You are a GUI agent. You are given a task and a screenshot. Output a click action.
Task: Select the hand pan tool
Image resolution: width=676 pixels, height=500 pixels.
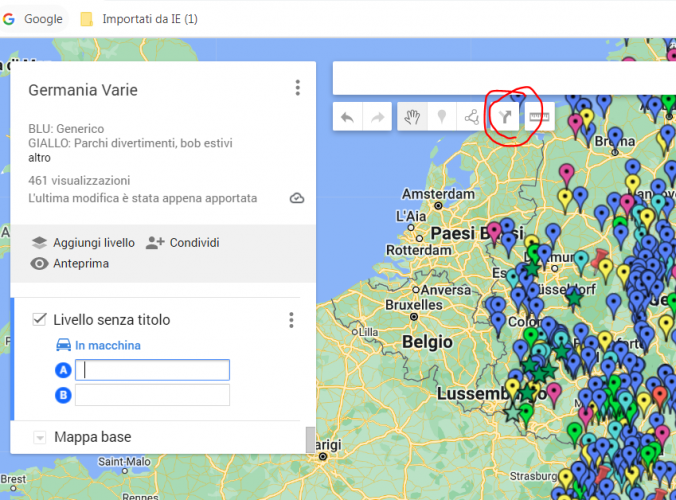click(411, 117)
